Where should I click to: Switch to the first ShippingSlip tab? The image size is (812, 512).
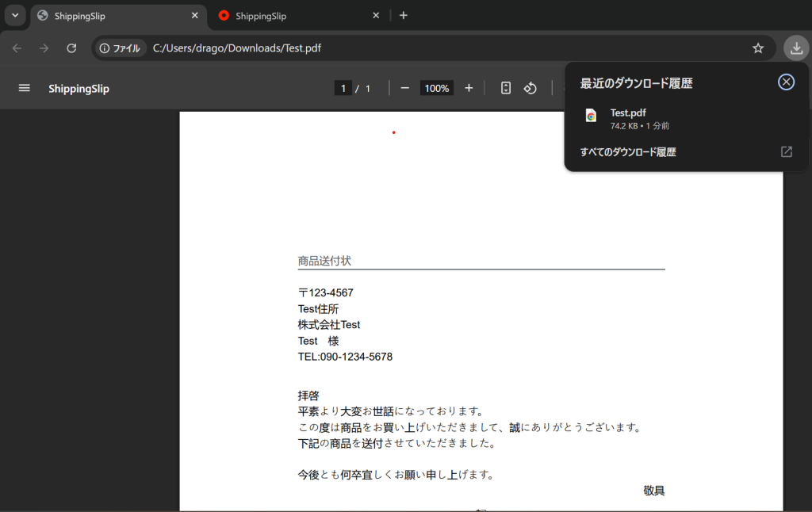pos(111,16)
